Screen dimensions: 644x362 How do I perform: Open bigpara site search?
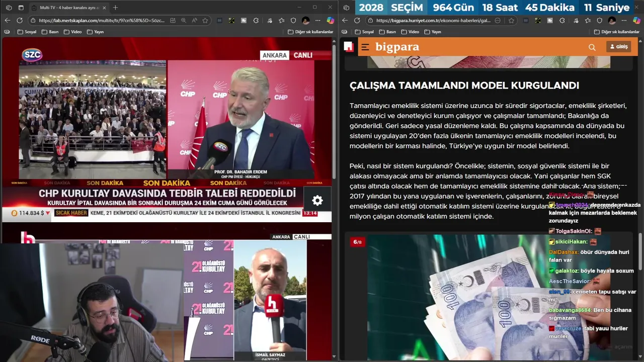tap(592, 47)
